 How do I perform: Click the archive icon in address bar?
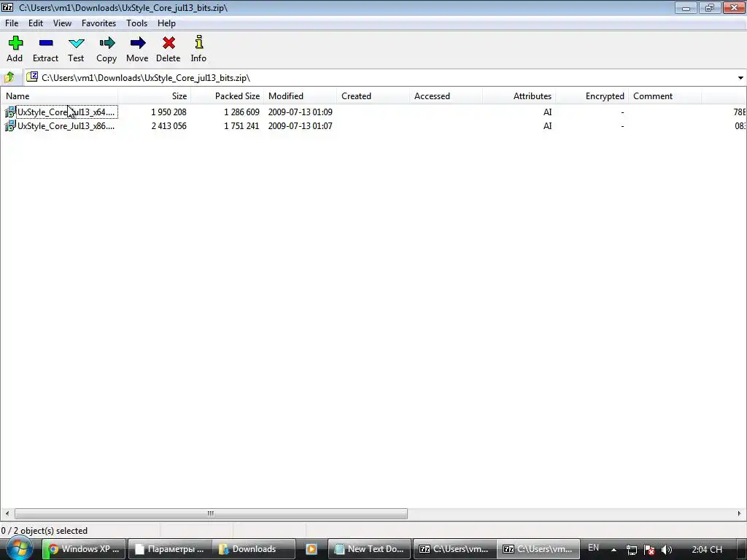32,77
